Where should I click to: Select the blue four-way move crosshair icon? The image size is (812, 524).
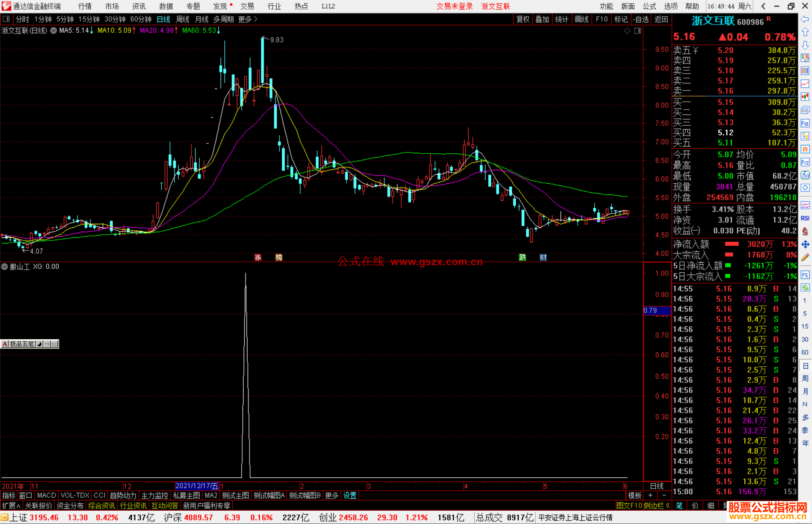(805, 245)
